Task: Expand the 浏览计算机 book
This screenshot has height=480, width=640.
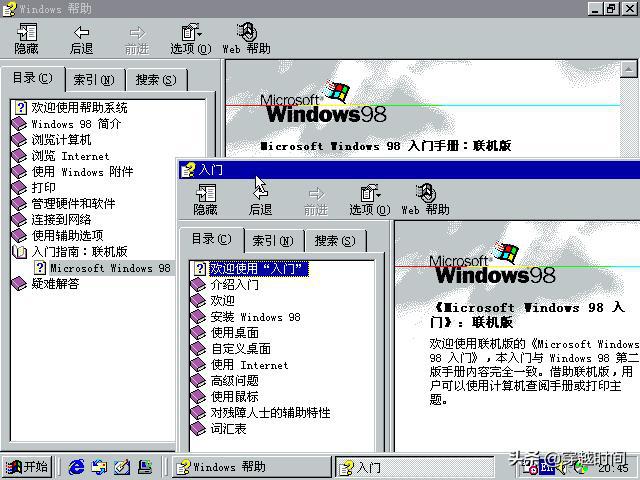Action: point(51,140)
